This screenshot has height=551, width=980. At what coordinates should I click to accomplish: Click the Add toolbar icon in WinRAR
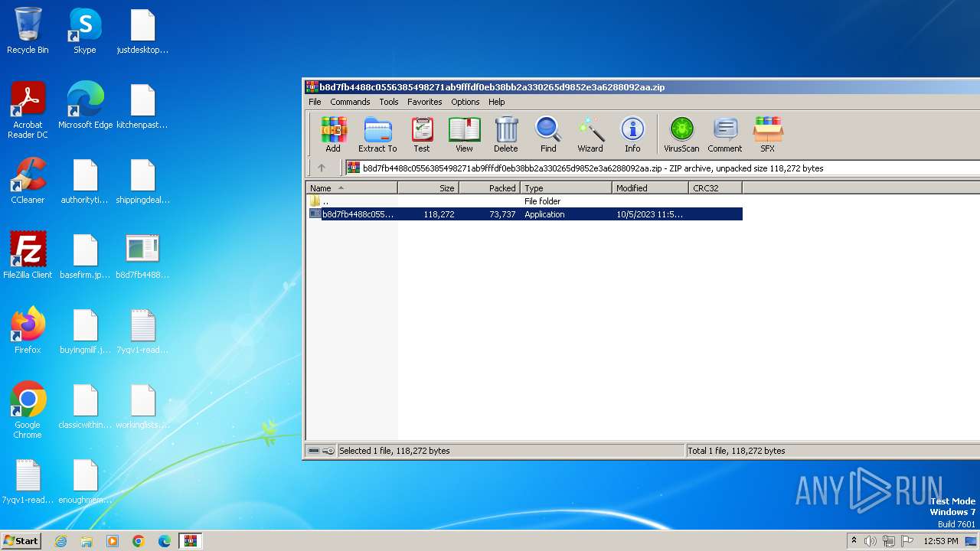pos(333,135)
